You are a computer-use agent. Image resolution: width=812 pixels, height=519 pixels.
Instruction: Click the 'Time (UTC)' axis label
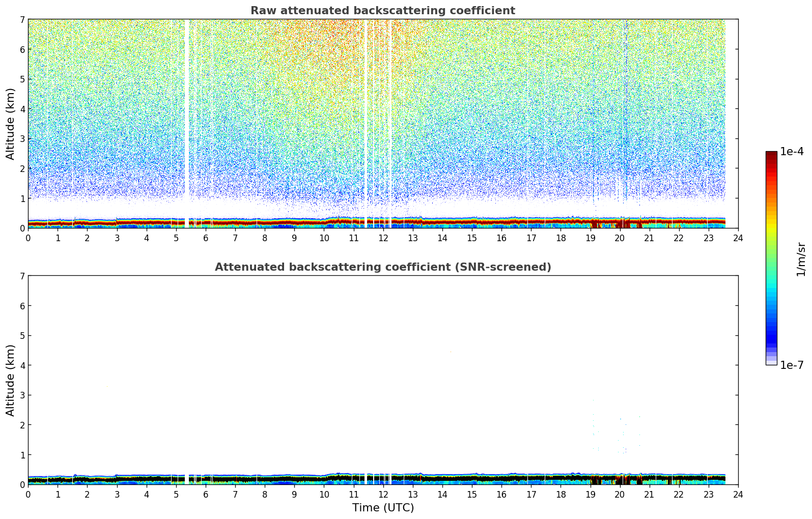click(x=383, y=508)
